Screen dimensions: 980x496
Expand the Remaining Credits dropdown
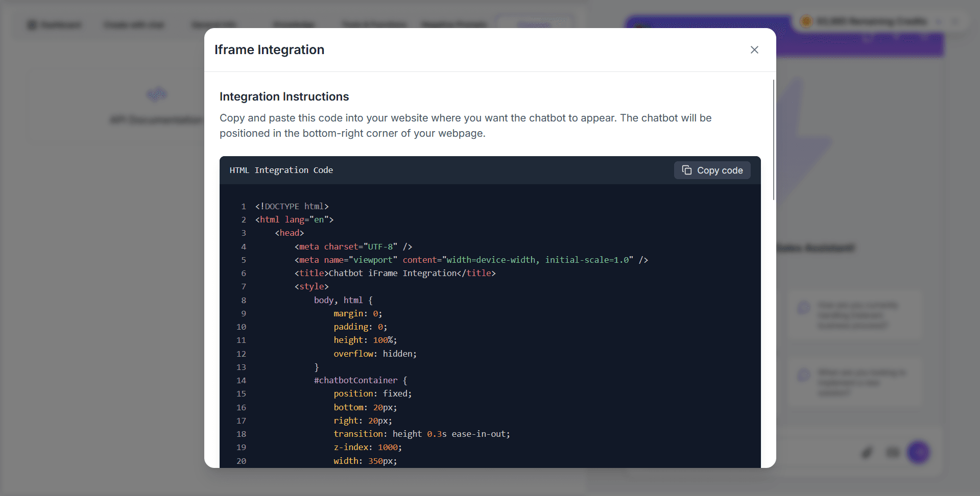[x=938, y=21]
